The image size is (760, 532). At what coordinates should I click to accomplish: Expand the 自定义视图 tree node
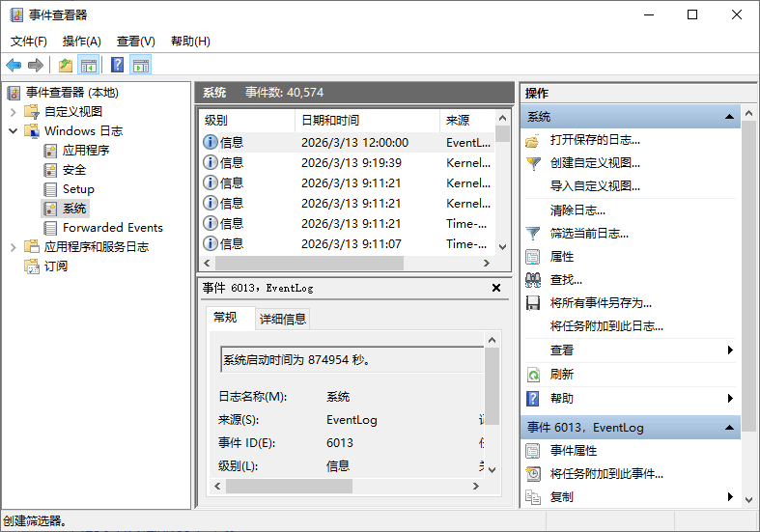[x=14, y=111]
